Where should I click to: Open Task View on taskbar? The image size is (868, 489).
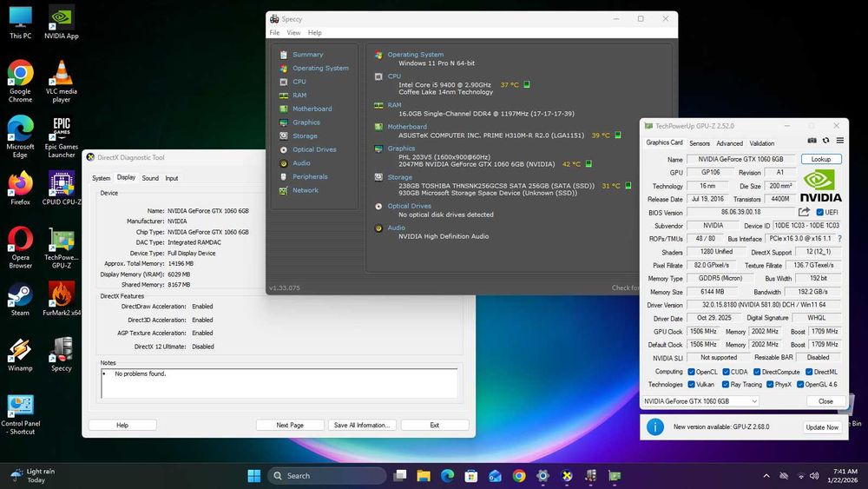(399, 476)
